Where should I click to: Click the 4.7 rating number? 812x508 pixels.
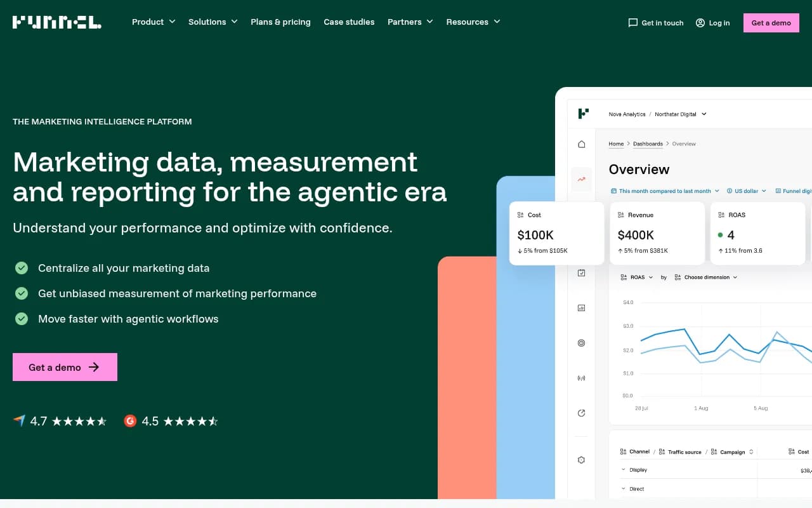tap(39, 421)
